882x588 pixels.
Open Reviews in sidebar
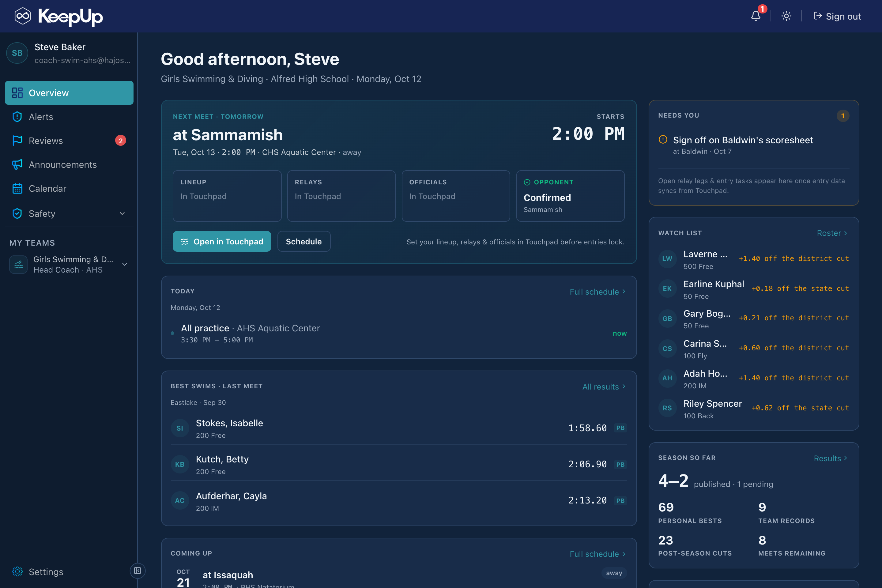[x=69, y=141]
